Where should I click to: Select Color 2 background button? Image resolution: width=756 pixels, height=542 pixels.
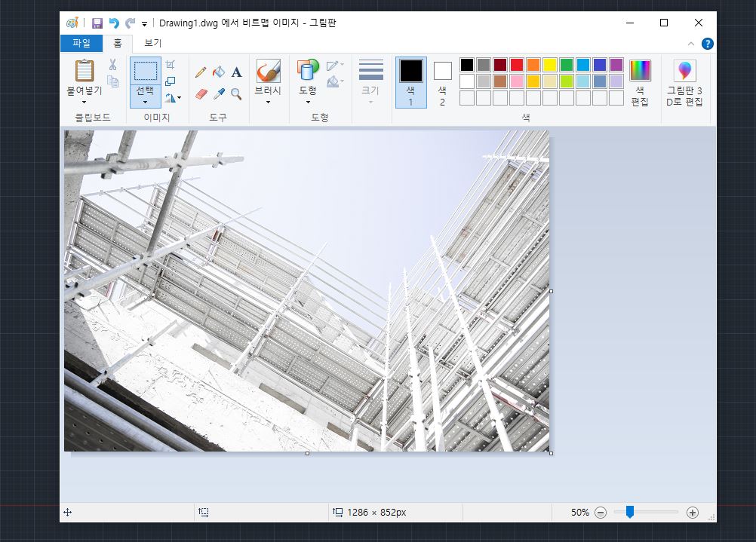(442, 82)
